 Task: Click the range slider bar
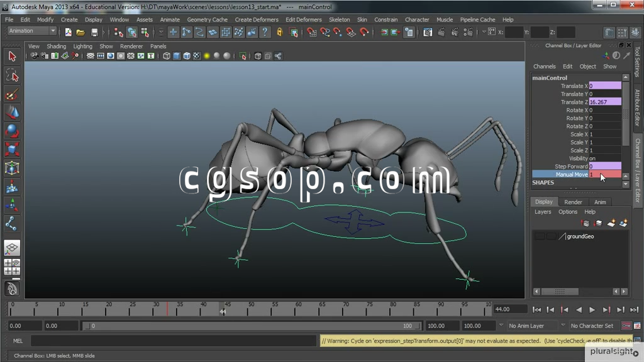252,326
